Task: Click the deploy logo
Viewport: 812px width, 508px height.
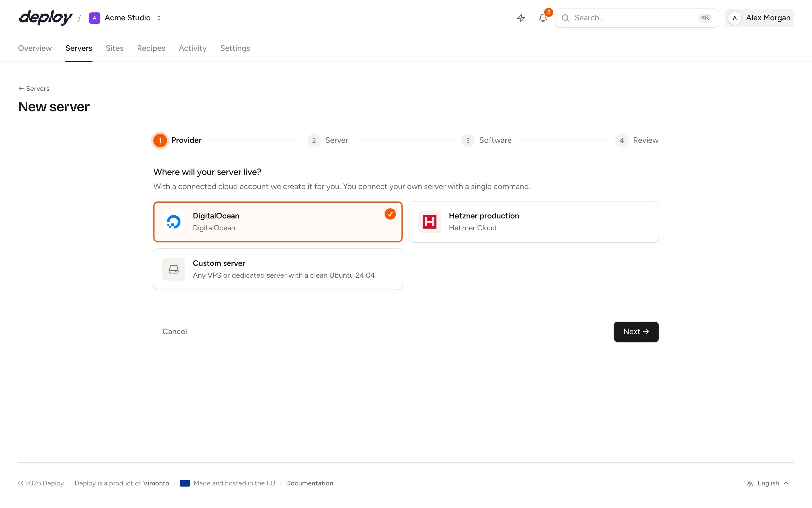Action: [x=46, y=18]
